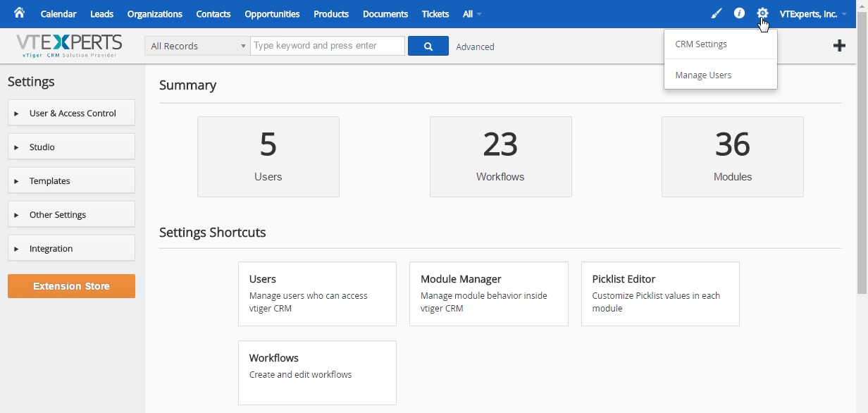This screenshot has width=868, height=413.
Task: Open VTExperts, Inc. user menu
Action: point(813,14)
